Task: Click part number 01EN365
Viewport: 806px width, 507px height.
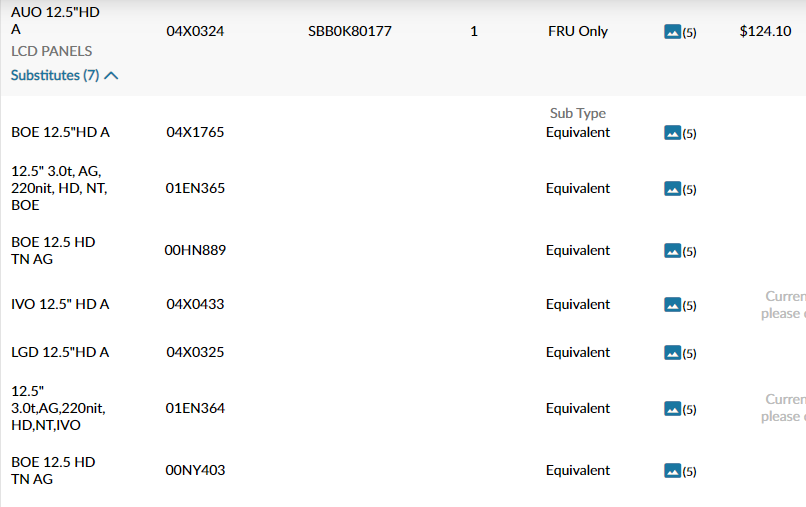Action: [195, 188]
